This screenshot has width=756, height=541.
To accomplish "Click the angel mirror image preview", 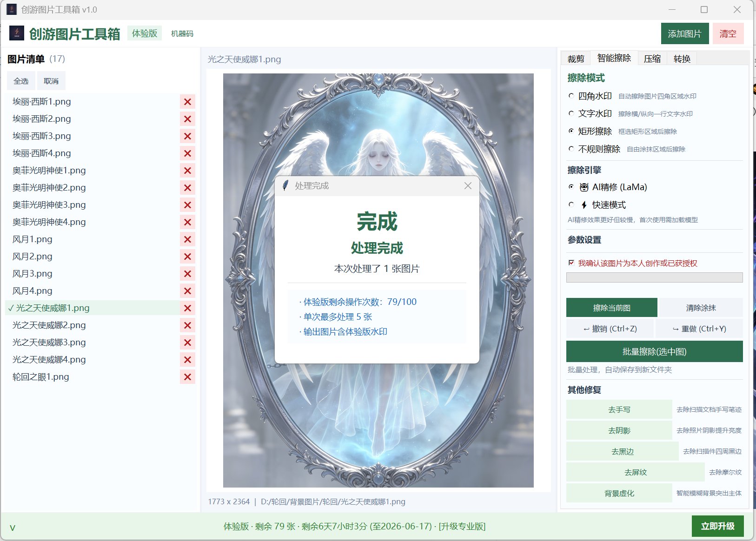I will point(378,280).
